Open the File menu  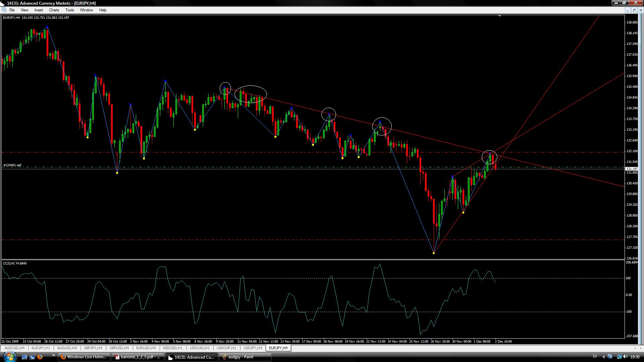point(12,10)
